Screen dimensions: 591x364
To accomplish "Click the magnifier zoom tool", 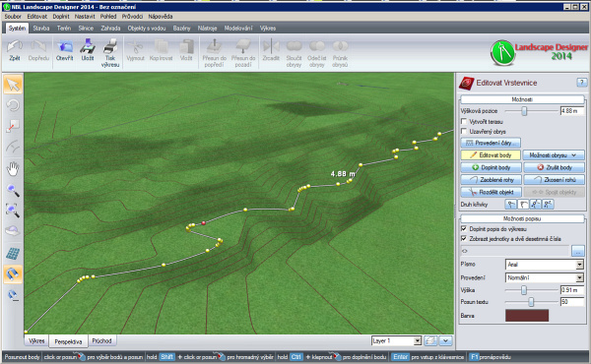I will 13,191.
